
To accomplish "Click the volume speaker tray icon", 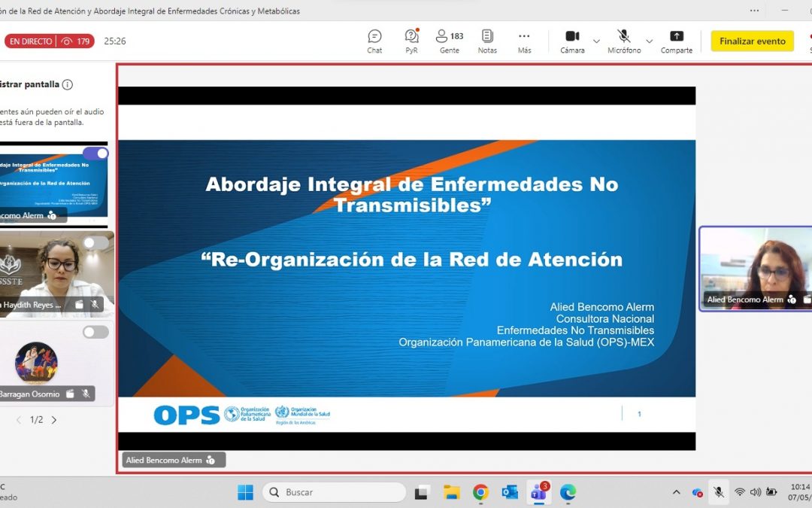I will coord(756,492).
